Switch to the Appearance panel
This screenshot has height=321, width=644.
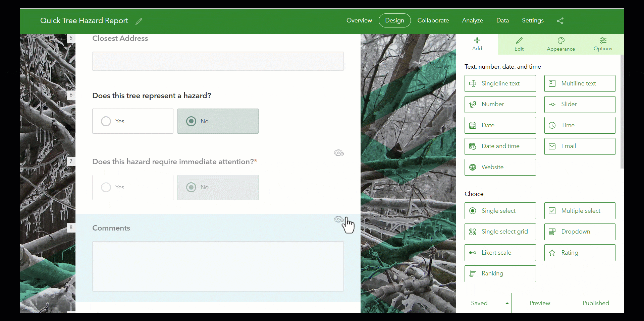pyautogui.click(x=560, y=44)
